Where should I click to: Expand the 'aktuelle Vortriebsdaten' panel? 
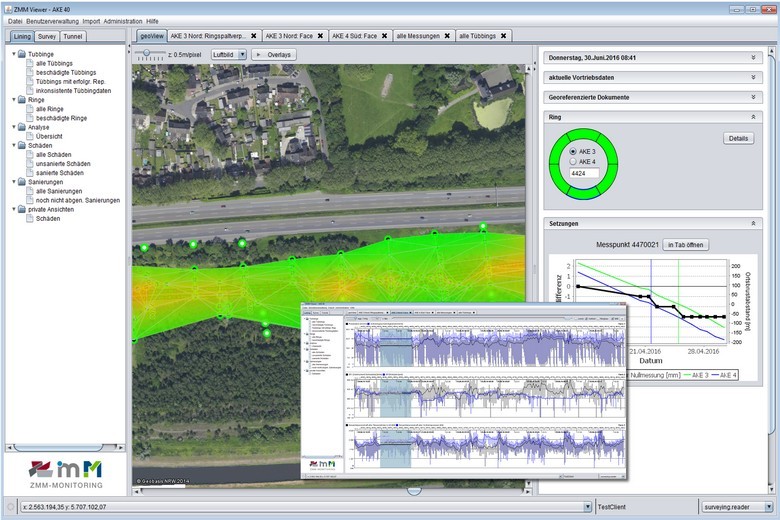coord(753,78)
